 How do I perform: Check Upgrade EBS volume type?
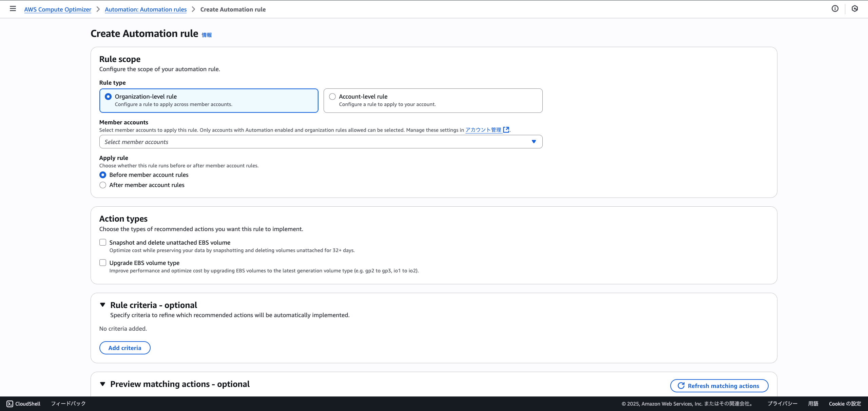point(103,263)
